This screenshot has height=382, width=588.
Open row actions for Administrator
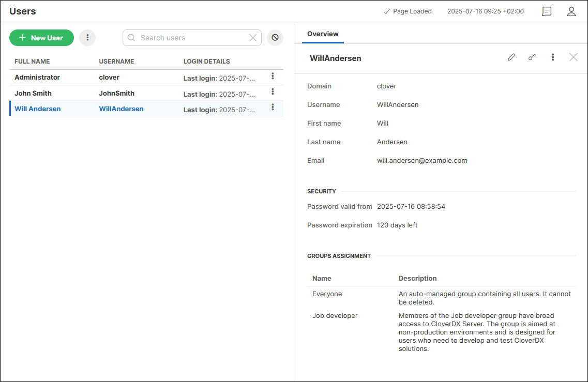(x=273, y=76)
